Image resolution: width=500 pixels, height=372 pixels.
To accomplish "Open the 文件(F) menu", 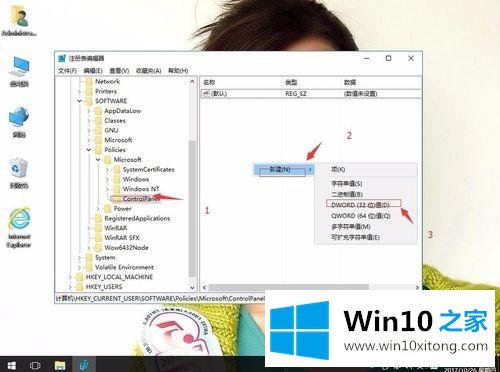I will [x=67, y=71].
